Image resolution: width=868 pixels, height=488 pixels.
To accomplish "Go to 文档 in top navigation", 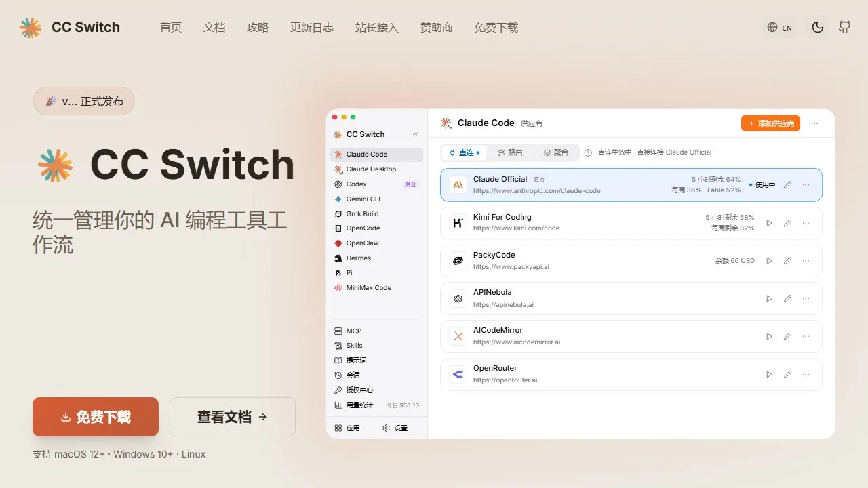I will pos(214,28).
